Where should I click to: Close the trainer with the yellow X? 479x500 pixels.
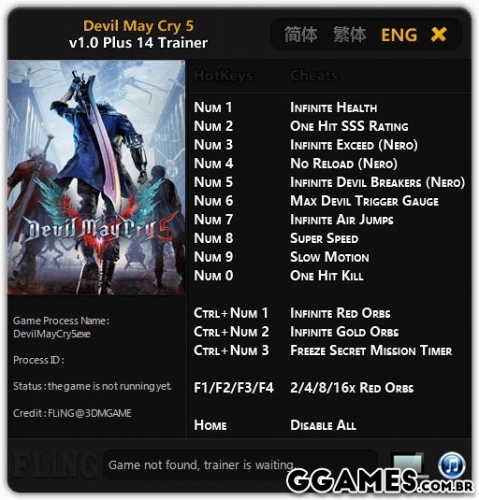pos(438,34)
